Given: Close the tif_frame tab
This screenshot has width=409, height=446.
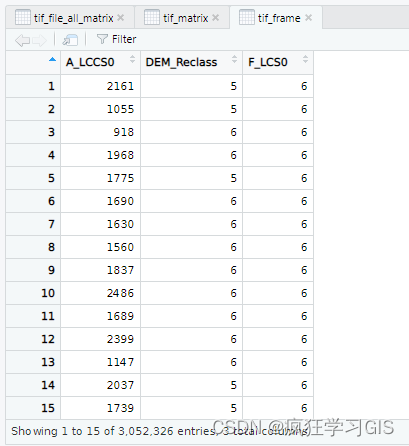Looking at the screenshot, I should [309, 18].
